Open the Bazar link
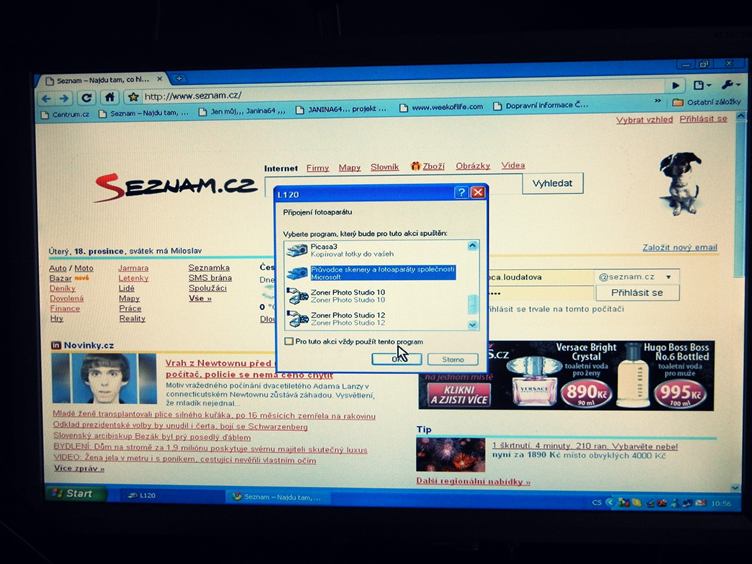This screenshot has width=752, height=564. click(x=60, y=278)
